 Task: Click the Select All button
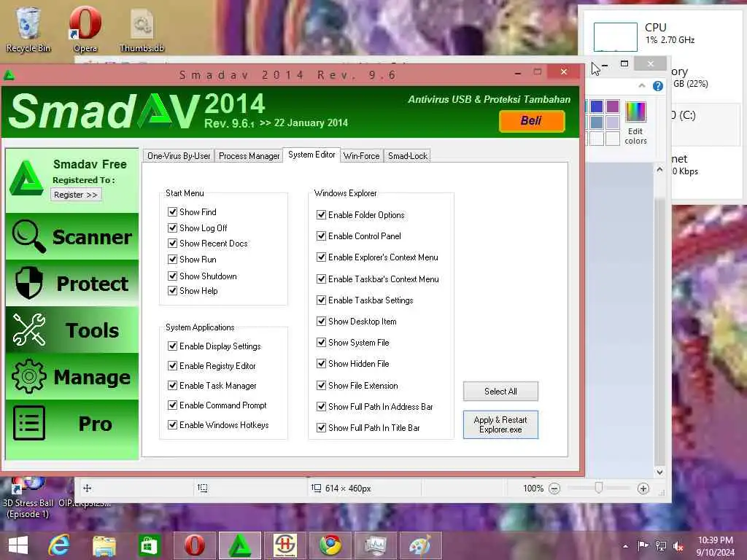tap(500, 391)
